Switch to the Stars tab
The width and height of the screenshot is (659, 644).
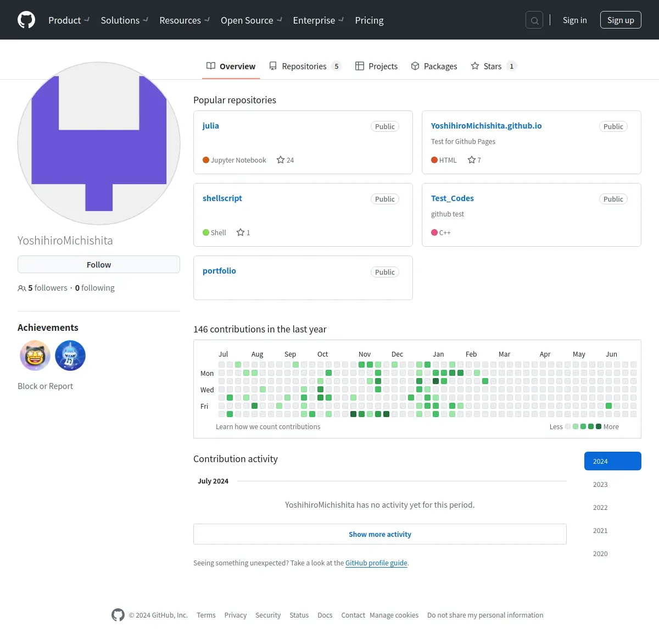pos(494,66)
